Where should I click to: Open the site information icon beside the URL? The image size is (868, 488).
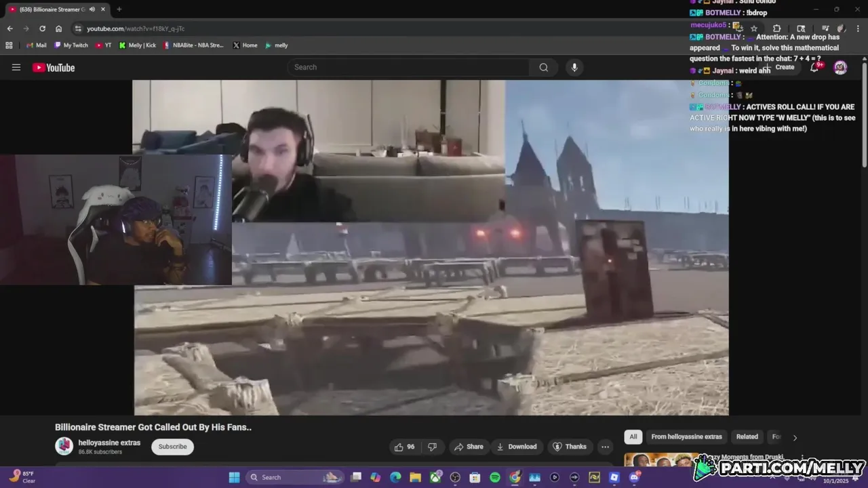click(x=78, y=28)
